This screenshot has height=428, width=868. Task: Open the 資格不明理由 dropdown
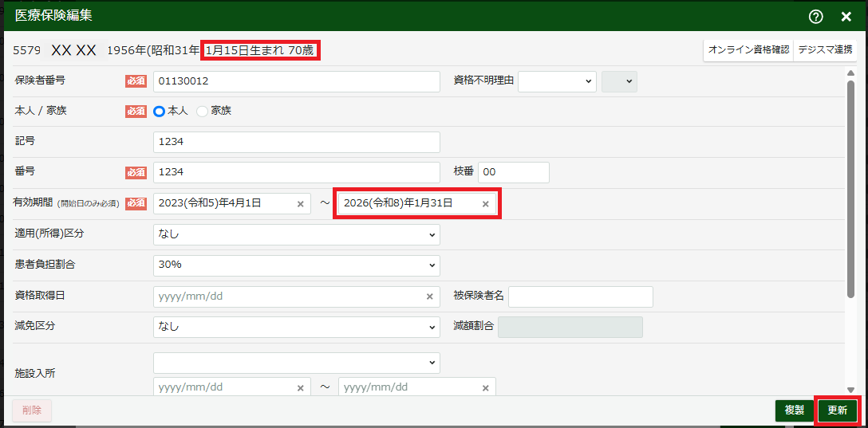tap(558, 81)
